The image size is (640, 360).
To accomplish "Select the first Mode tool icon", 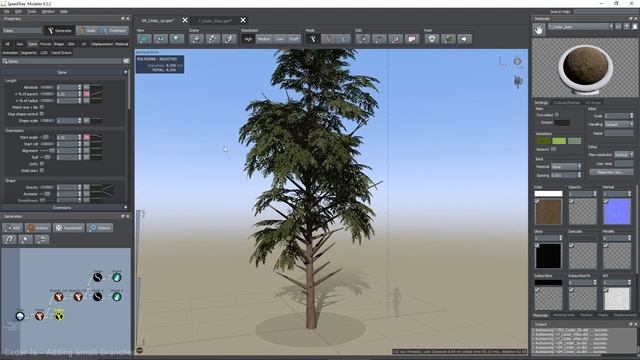I will pyautogui.click(x=313, y=39).
